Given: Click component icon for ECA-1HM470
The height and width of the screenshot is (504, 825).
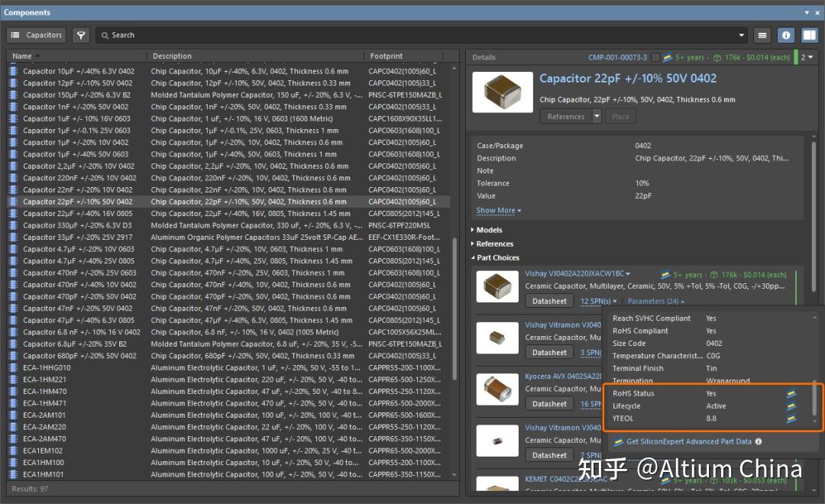Looking at the screenshot, I should point(14,392).
